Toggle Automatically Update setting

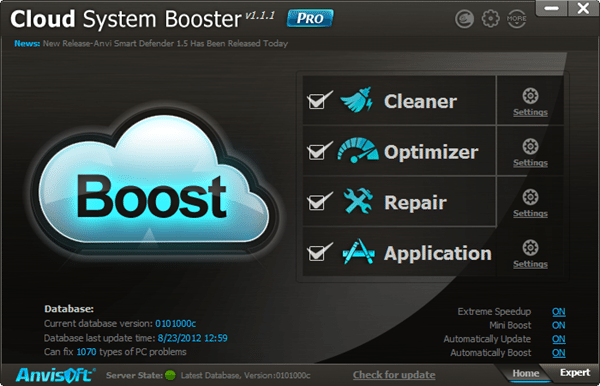[x=559, y=339]
